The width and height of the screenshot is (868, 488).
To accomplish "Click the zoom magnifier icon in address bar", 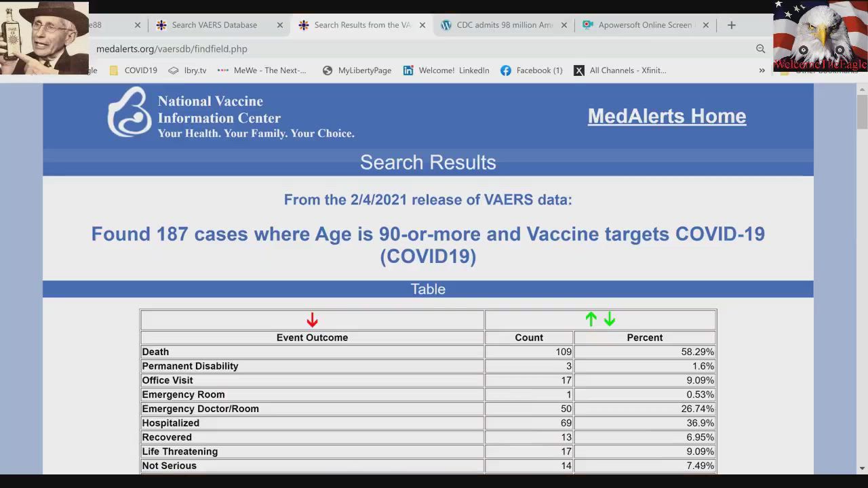I will pos(760,49).
